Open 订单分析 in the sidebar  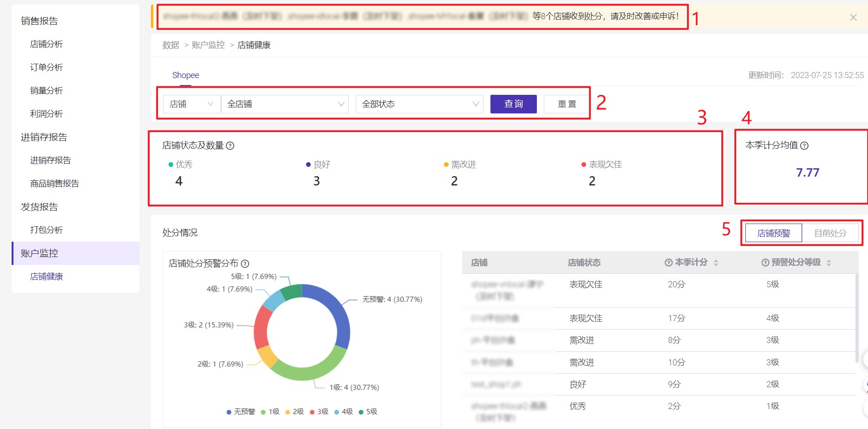[46, 67]
